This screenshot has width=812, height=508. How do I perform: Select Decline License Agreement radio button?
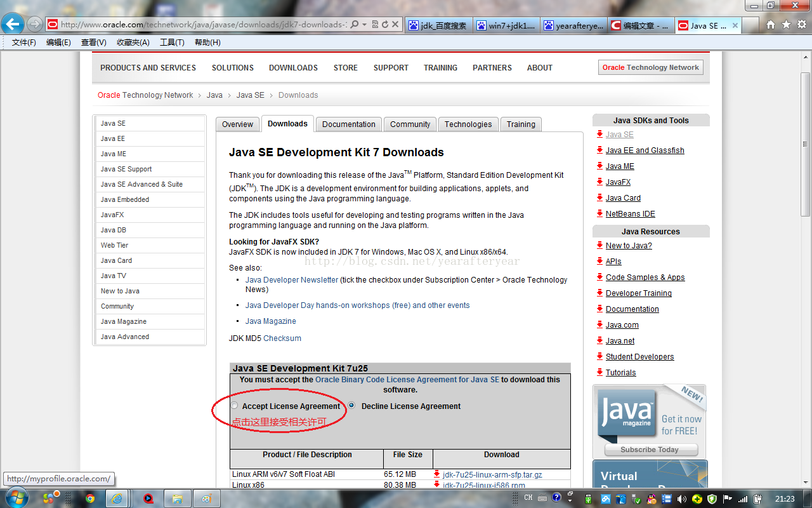(351, 406)
